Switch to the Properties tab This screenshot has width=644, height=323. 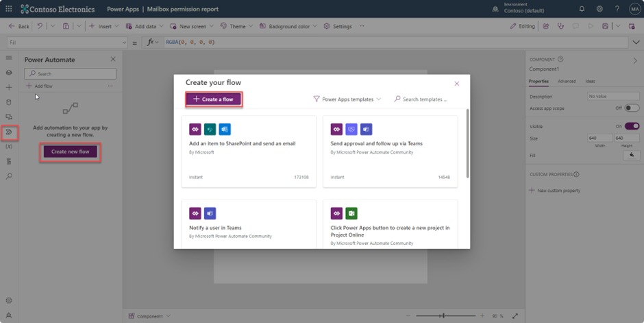538,82
